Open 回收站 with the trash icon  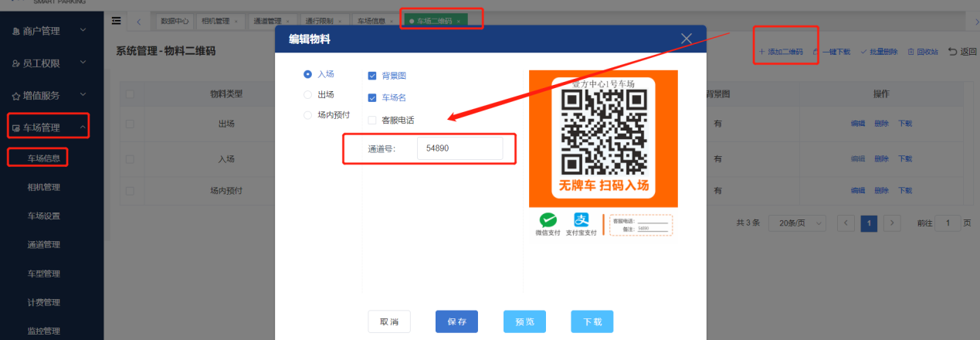pos(923,52)
